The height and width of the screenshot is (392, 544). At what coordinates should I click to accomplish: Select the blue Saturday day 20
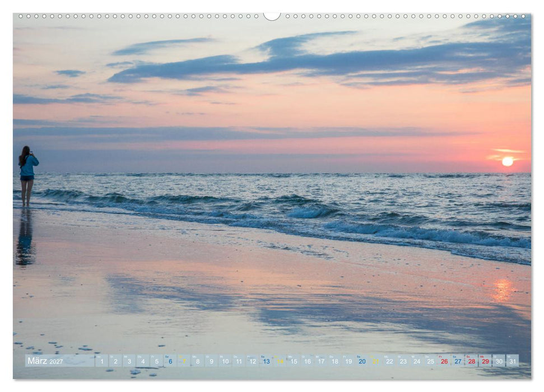tap(362, 361)
